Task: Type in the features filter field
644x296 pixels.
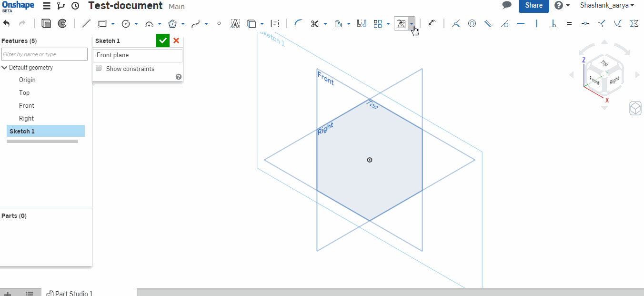Action: 44,54
